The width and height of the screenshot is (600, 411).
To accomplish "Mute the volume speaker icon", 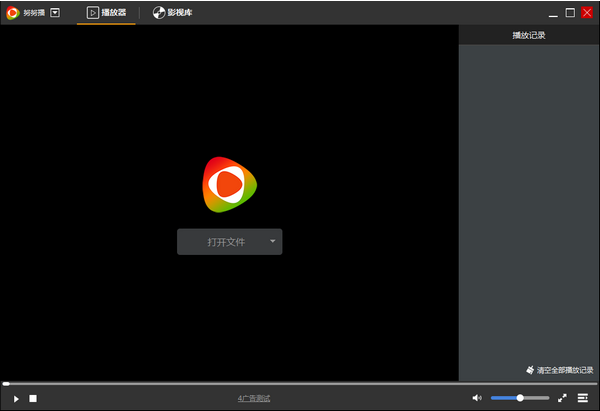I will coord(477,398).
